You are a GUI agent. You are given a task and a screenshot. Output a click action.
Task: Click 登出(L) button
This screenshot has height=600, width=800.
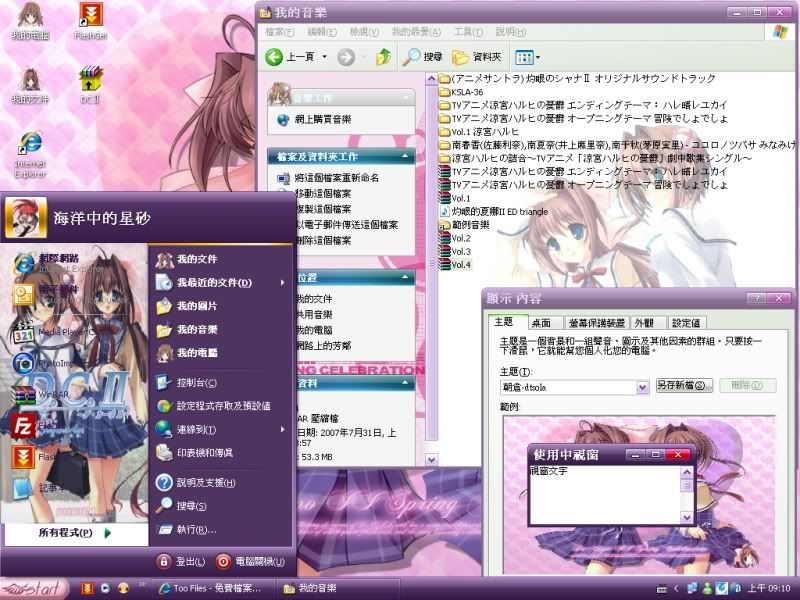[x=181, y=562]
